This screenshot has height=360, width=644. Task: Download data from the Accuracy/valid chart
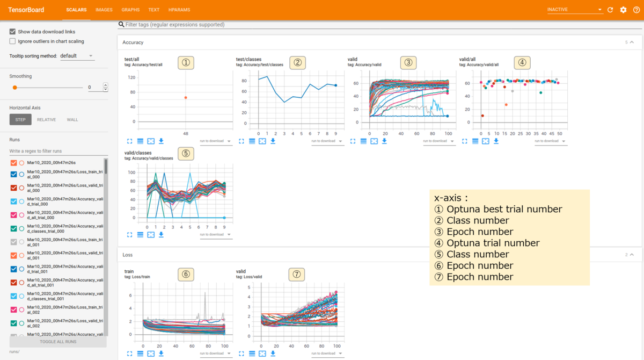coord(384,141)
